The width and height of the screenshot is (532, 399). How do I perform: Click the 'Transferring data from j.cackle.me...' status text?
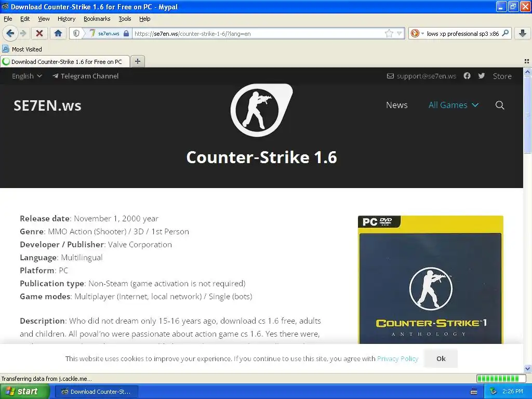click(46, 379)
